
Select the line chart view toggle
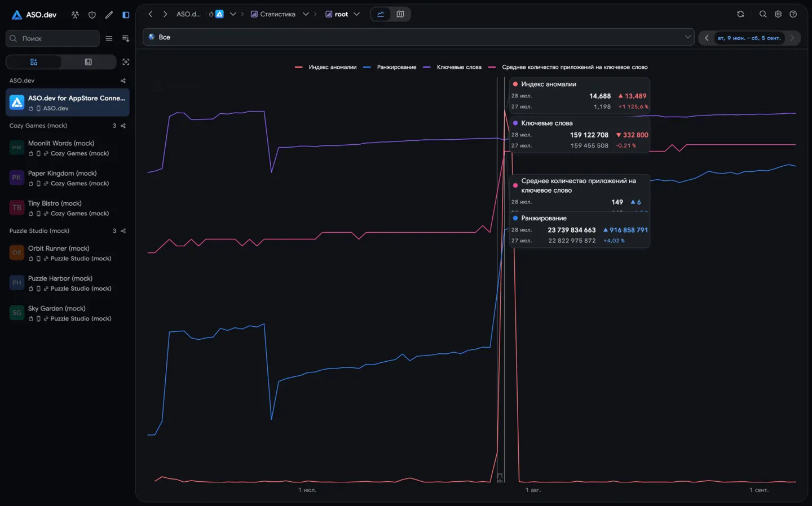381,14
